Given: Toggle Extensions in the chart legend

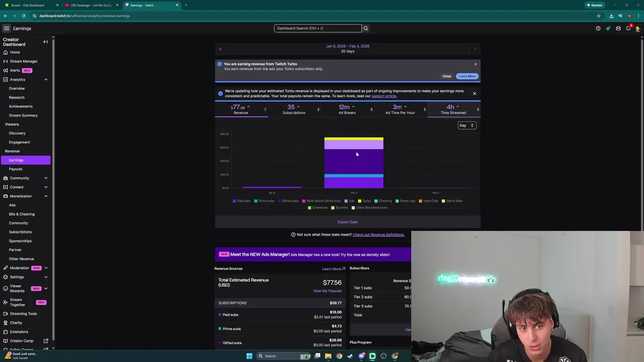Looking at the screenshot, I should pos(317,208).
